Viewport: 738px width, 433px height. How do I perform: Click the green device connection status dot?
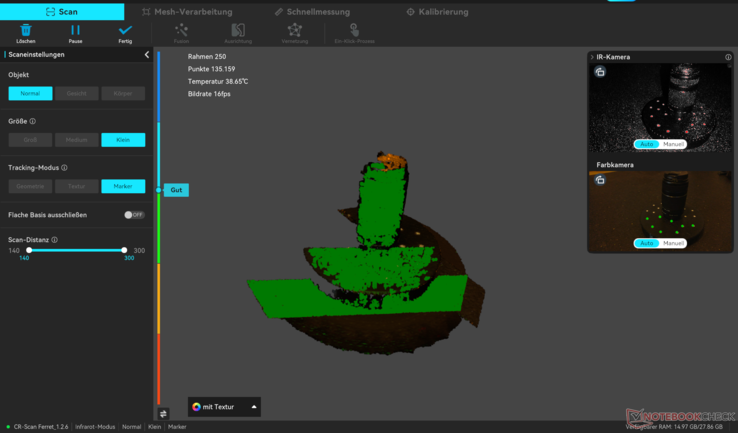coord(8,427)
